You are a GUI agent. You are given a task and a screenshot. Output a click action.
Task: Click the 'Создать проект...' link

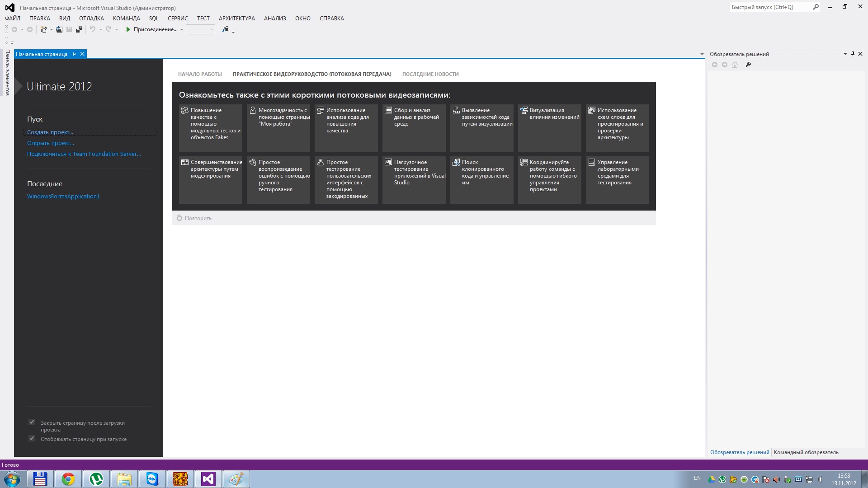(50, 132)
